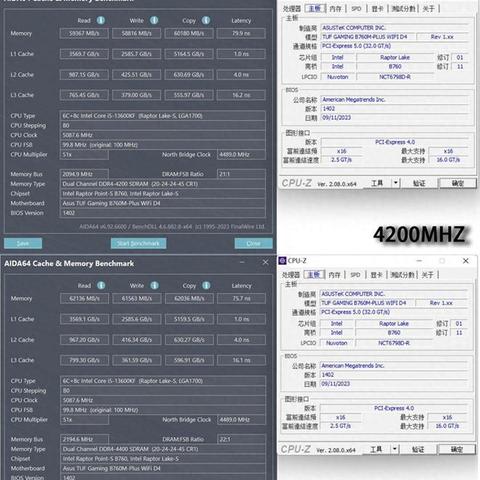The height and width of the screenshot is (480, 480).
Task: Click the 58816 MB/s memory write value
Action: (137, 33)
